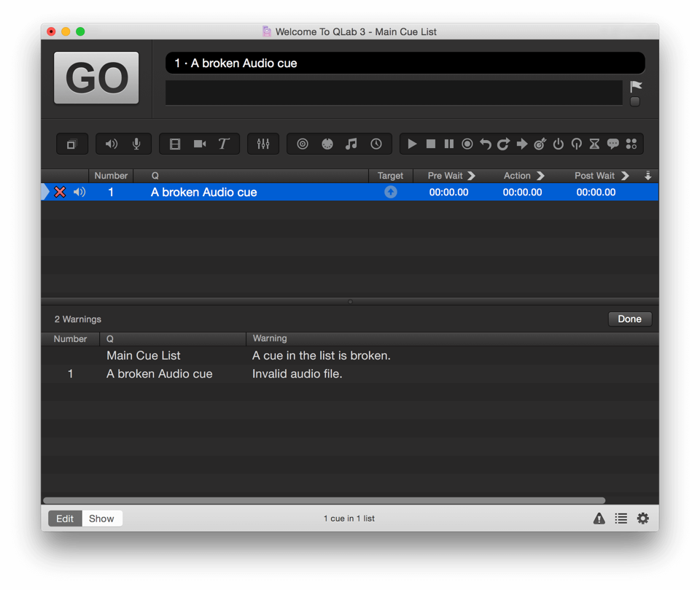Open the warnings panel via triangle icon
The height and width of the screenshot is (590, 700).
coord(599,519)
